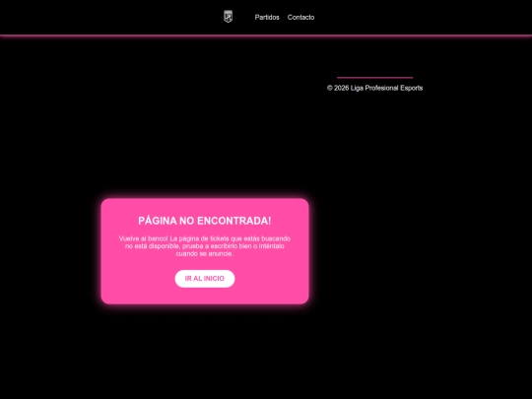Click the IR AL INICIO button
The image size is (532, 399).
(x=205, y=279)
